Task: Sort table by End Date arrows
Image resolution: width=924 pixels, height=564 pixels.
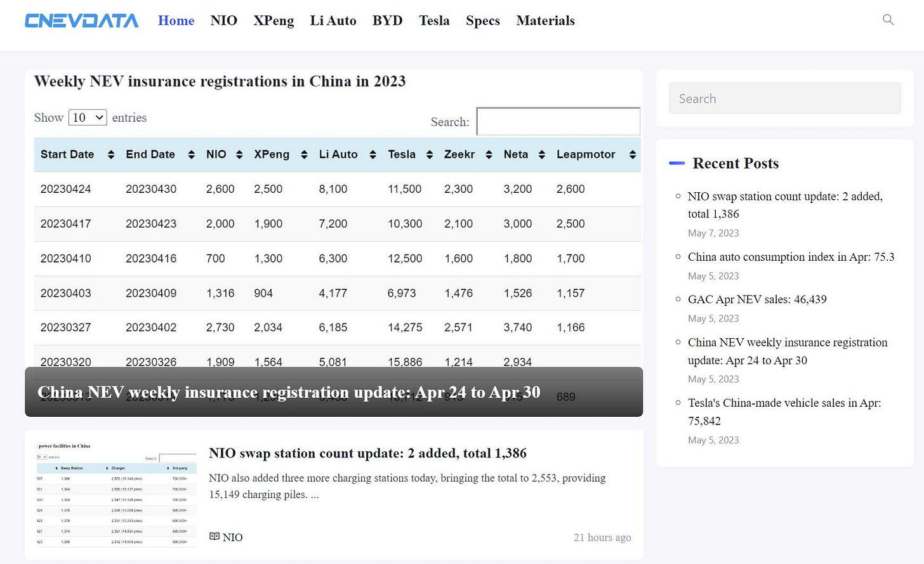Action: tap(191, 155)
